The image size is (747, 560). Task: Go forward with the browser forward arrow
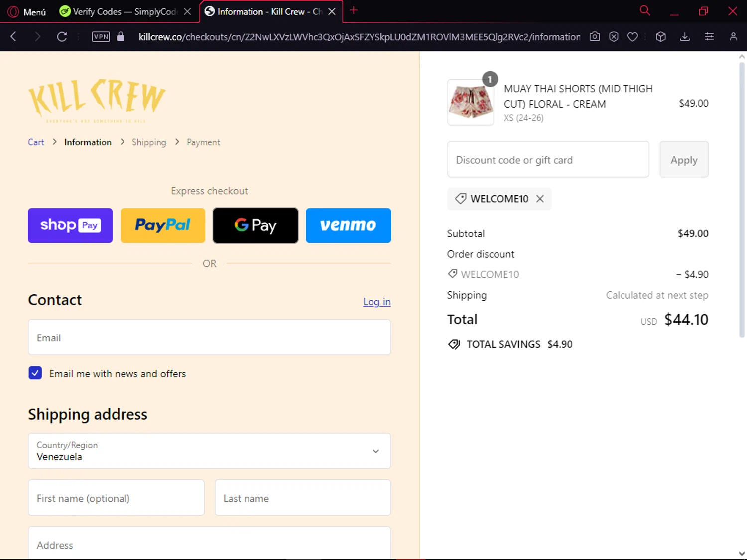[37, 36]
